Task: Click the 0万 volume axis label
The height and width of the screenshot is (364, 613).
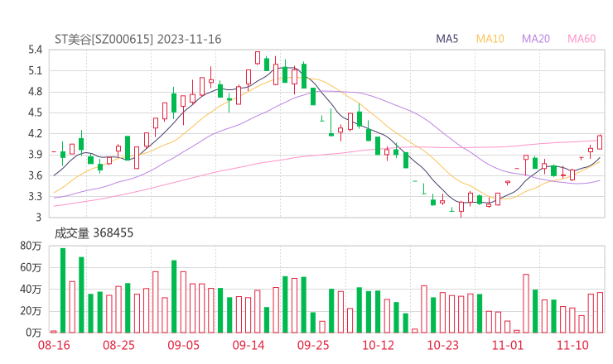Action: (34, 333)
